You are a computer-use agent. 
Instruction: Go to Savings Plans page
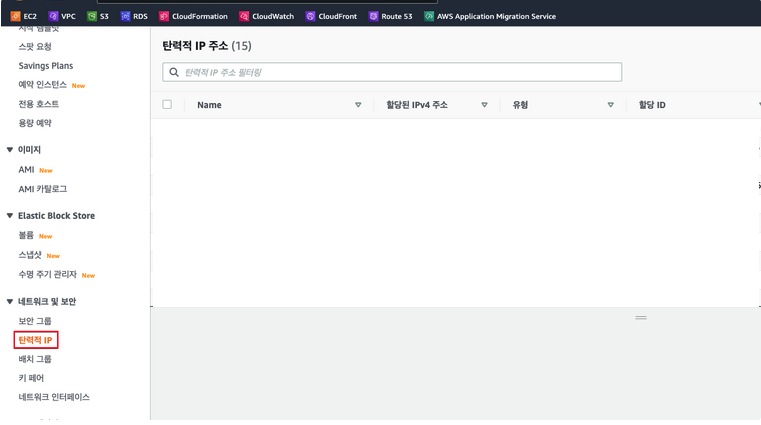pos(45,66)
